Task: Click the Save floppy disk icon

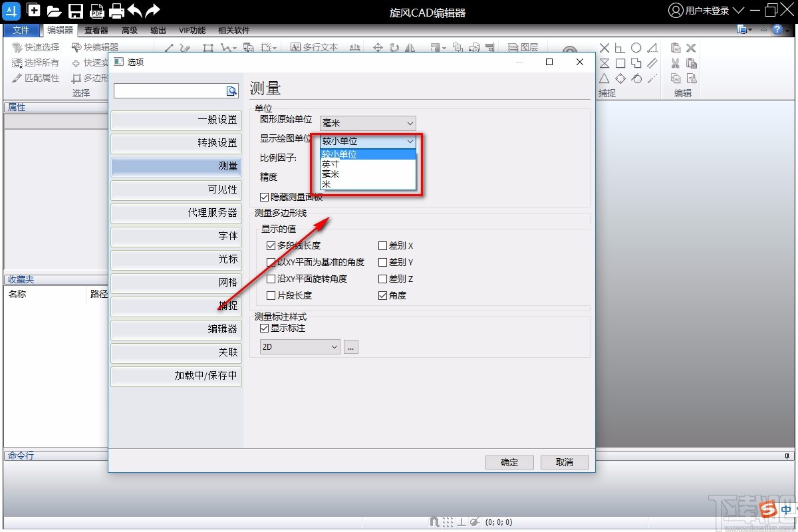Action: pos(76,11)
